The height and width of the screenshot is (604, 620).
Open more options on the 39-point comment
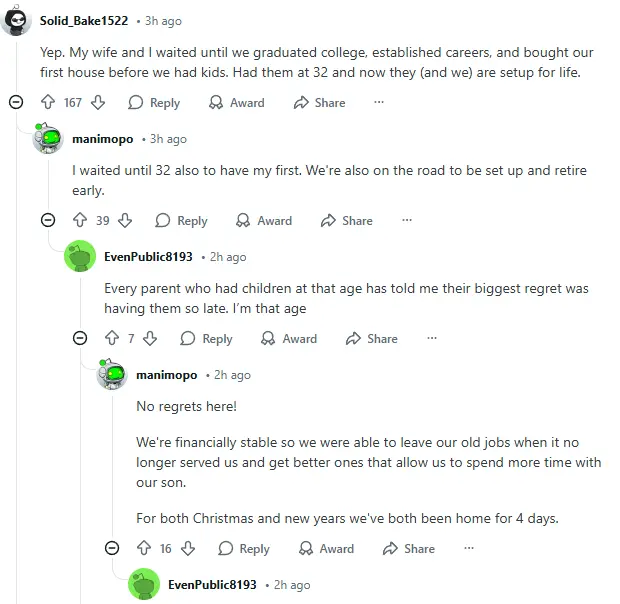tap(407, 220)
